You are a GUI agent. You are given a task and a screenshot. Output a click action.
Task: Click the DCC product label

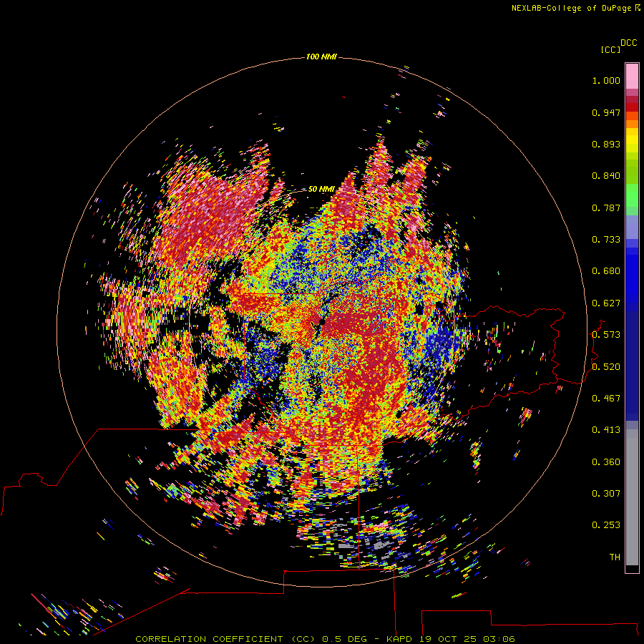click(x=628, y=43)
